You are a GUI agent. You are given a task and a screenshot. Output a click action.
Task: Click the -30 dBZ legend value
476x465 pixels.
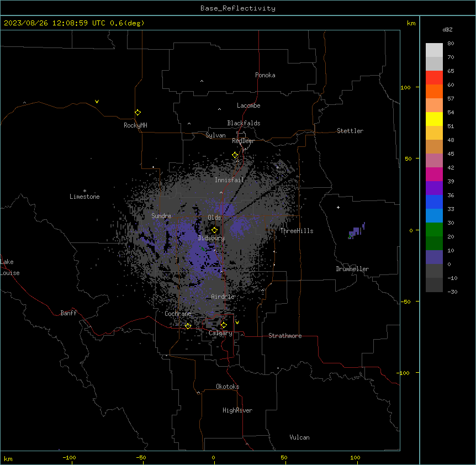452,292
